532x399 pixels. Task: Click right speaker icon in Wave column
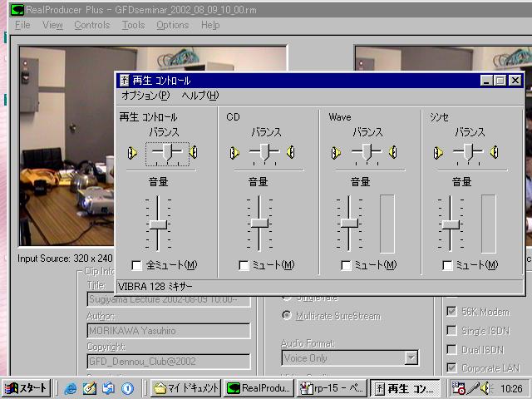[393, 152]
